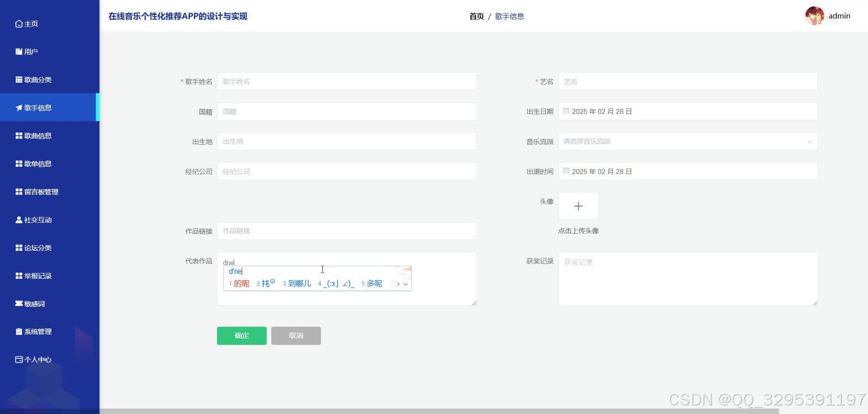
Task: Open 留言板管理 message board management
Action: 19,192
